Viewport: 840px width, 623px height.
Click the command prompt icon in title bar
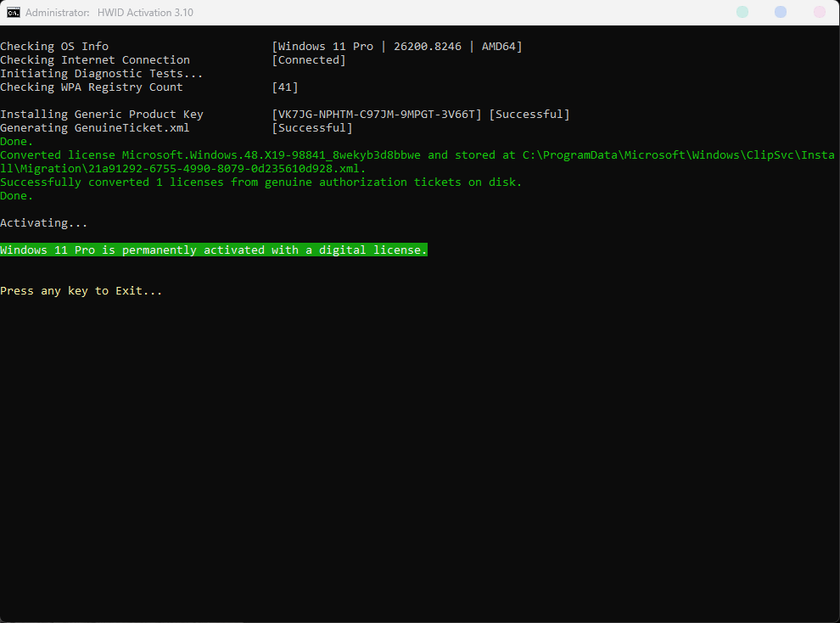[x=14, y=13]
